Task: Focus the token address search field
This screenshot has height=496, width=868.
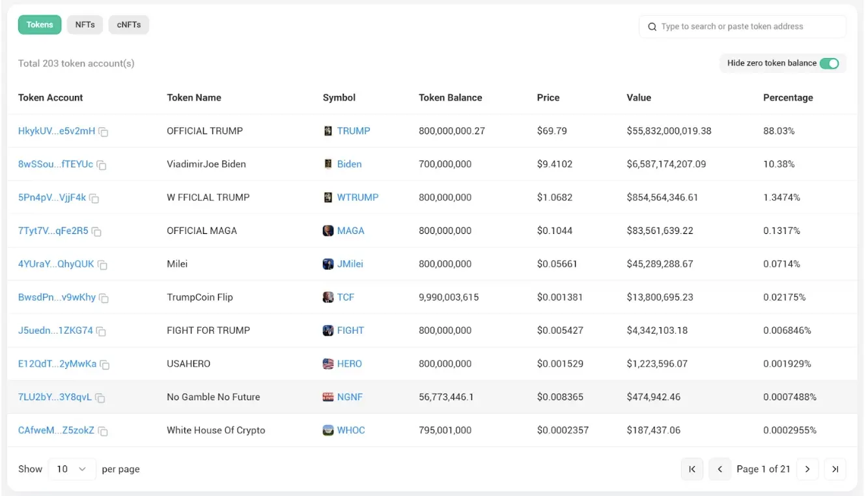Action: (742, 27)
